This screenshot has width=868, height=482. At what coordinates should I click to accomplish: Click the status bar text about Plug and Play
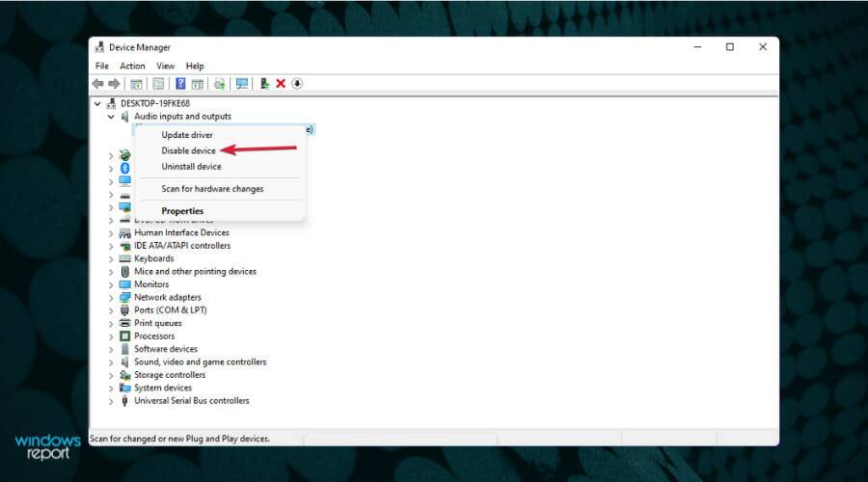[x=180, y=439]
